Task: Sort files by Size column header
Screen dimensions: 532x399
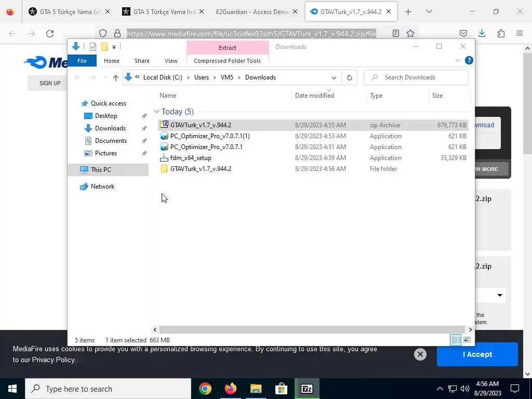Action: [x=449, y=96]
